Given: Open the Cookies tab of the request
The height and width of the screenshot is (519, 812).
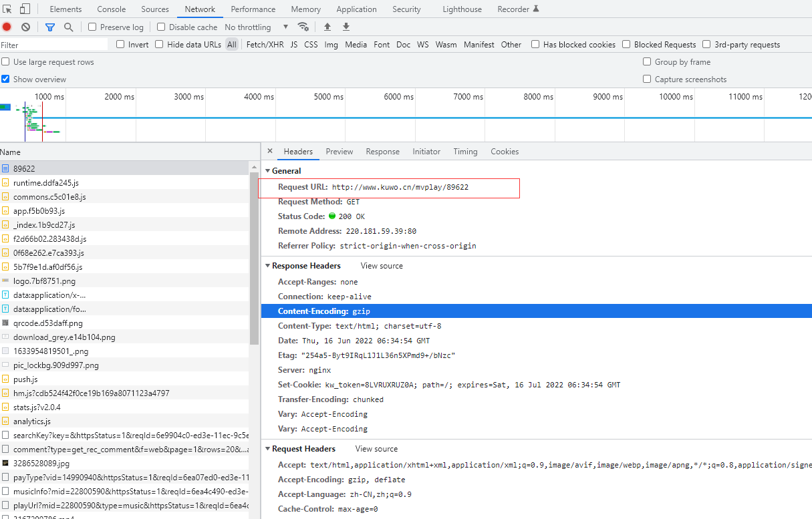Looking at the screenshot, I should (505, 152).
